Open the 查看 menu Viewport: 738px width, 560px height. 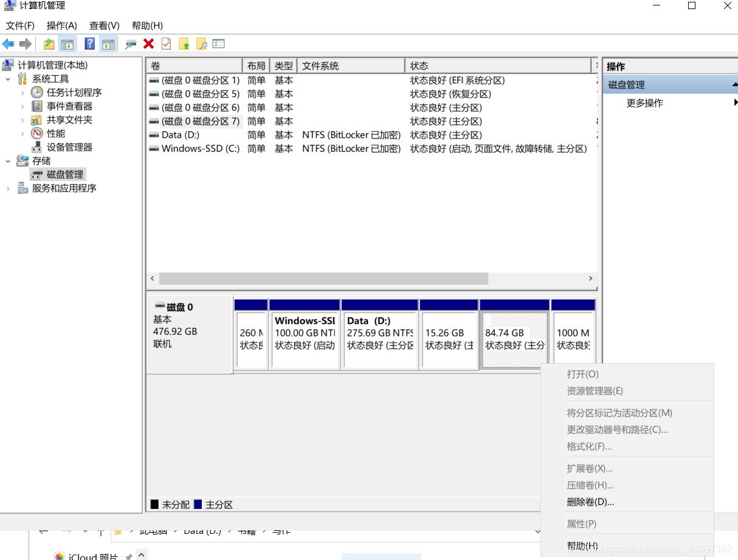point(103,26)
